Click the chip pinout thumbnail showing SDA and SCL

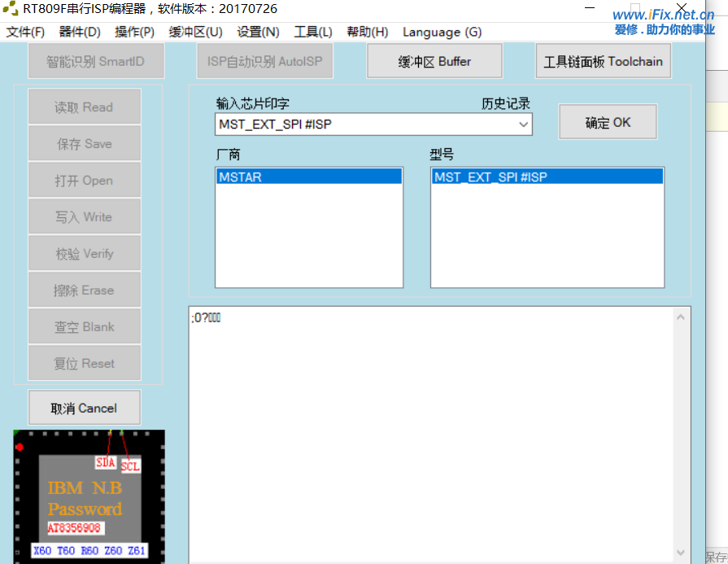point(89,496)
